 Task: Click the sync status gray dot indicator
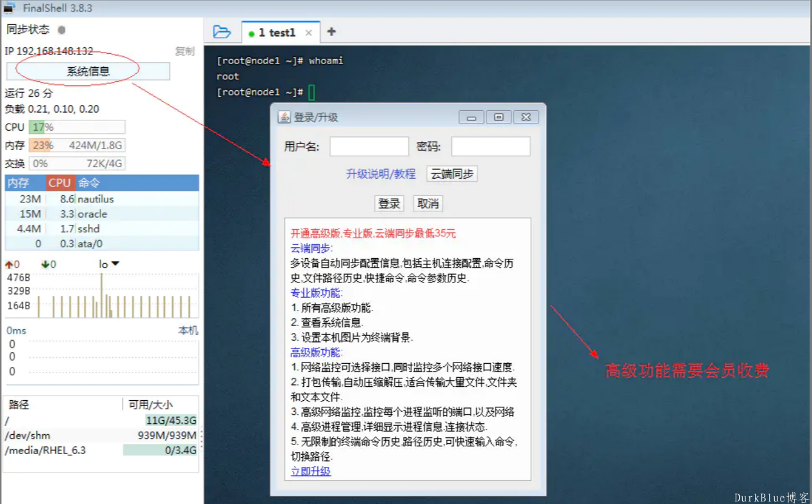click(x=62, y=29)
